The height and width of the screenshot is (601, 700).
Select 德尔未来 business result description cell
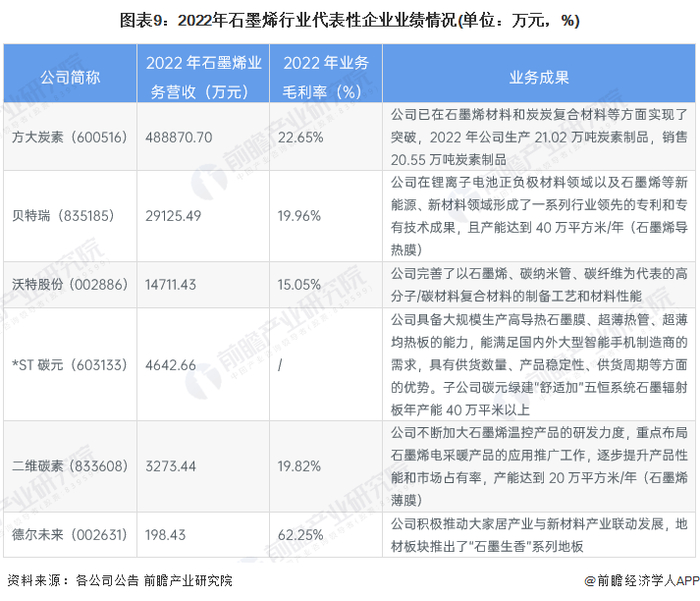[x=539, y=534]
